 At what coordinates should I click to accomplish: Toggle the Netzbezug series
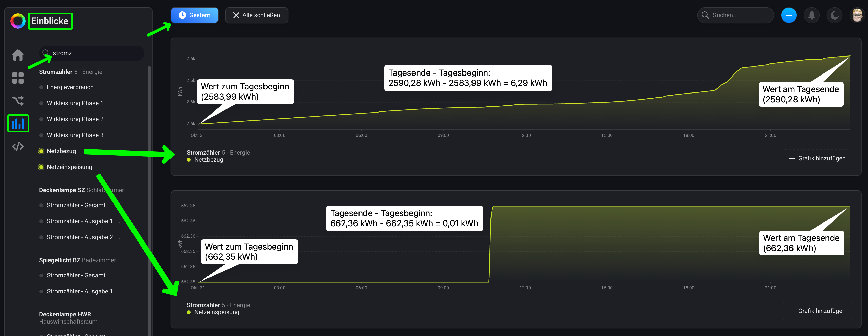[x=61, y=151]
